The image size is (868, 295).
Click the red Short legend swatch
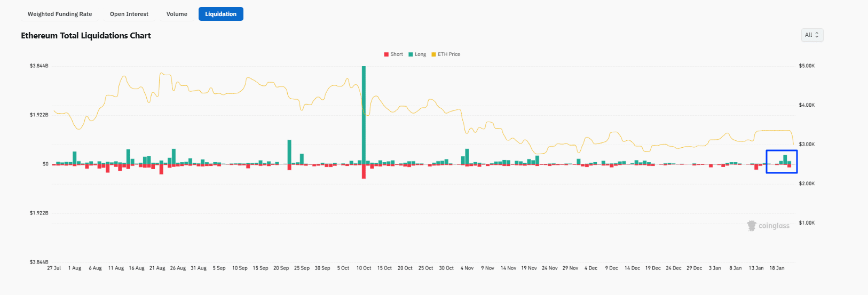(x=386, y=54)
